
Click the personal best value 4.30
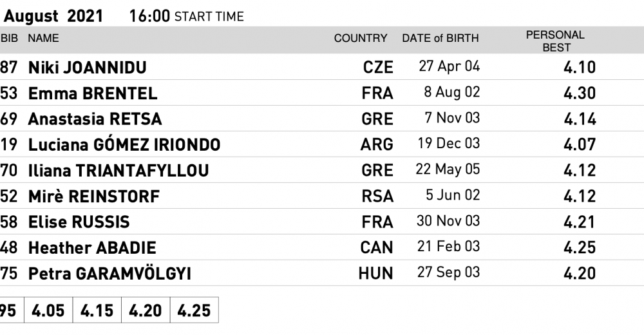pyautogui.click(x=580, y=93)
